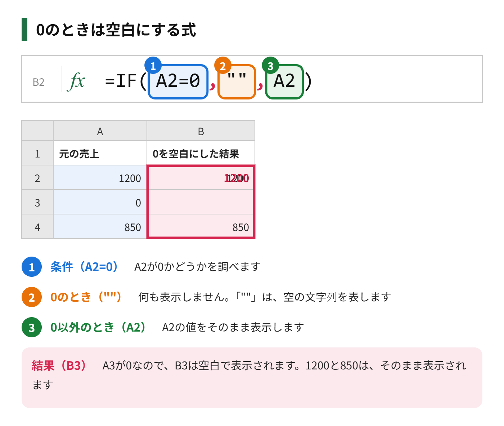
Task: Select the column A header
Action: [x=100, y=131]
